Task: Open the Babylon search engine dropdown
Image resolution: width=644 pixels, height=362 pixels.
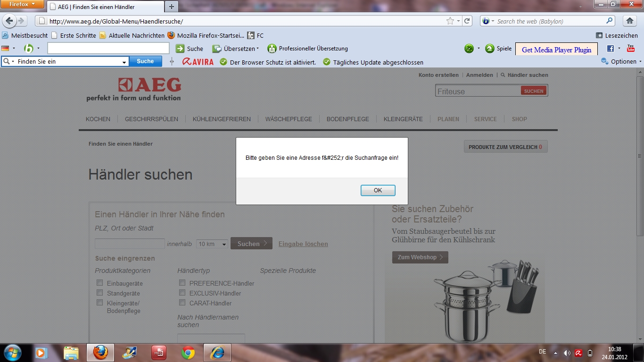Action: (488, 21)
